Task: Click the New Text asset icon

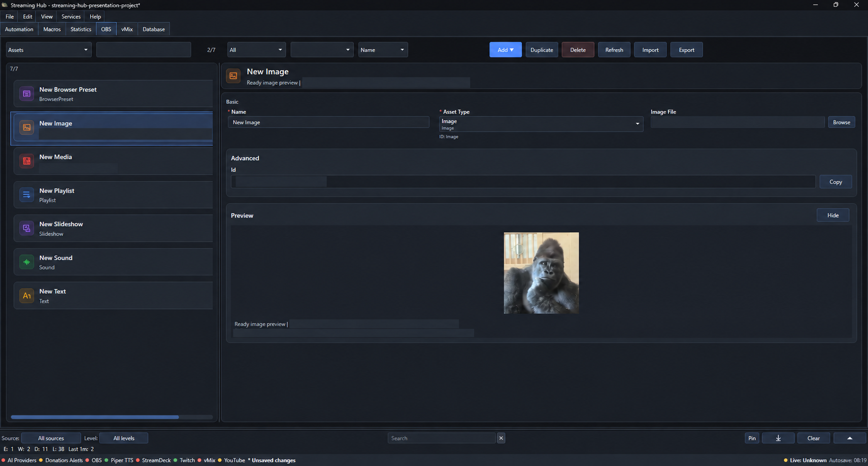Action: click(27, 296)
